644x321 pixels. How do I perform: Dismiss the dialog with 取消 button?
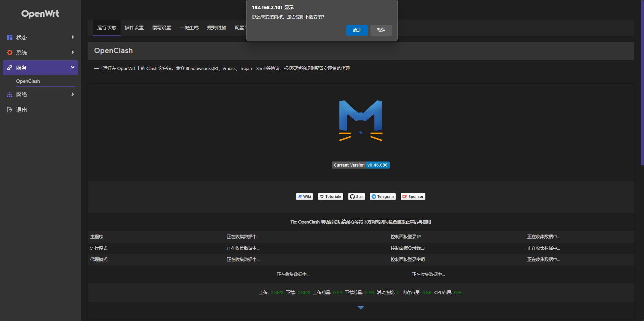pyautogui.click(x=381, y=30)
